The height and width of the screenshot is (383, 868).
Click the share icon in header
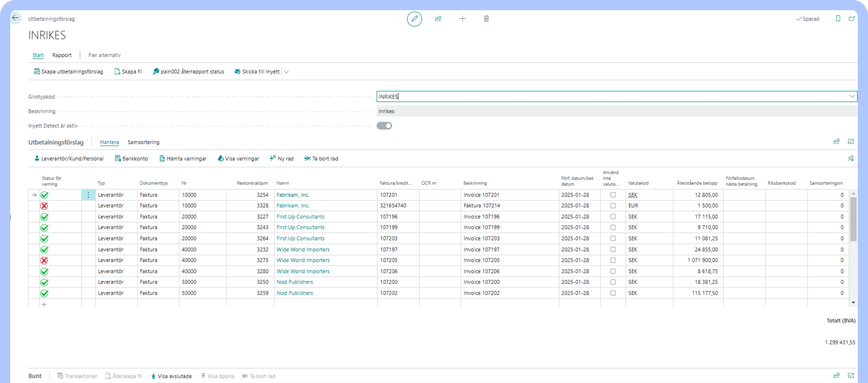tap(438, 19)
